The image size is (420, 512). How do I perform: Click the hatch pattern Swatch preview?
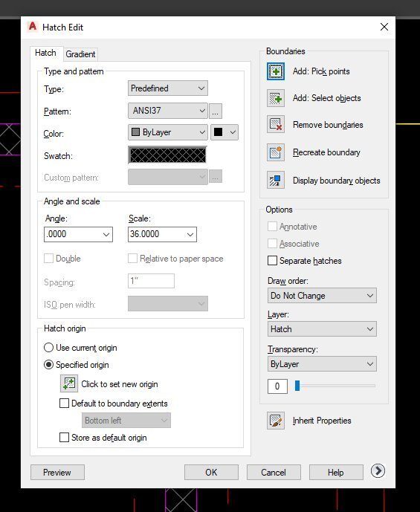click(167, 155)
